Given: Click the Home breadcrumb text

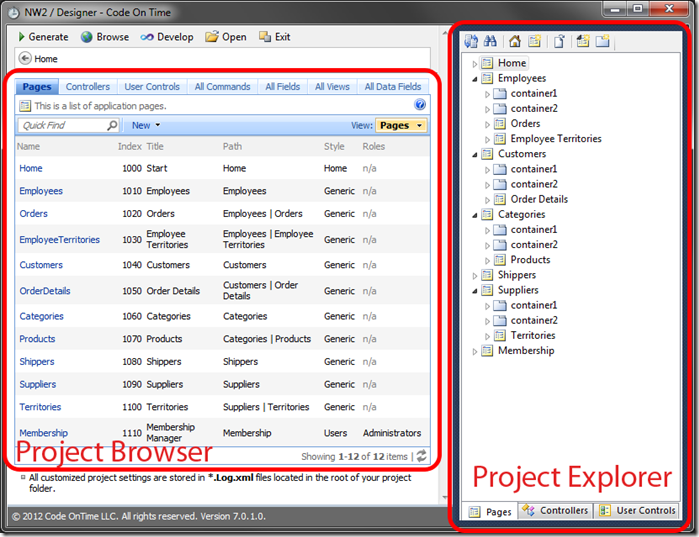Looking at the screenshot, I should click(46, 59).
